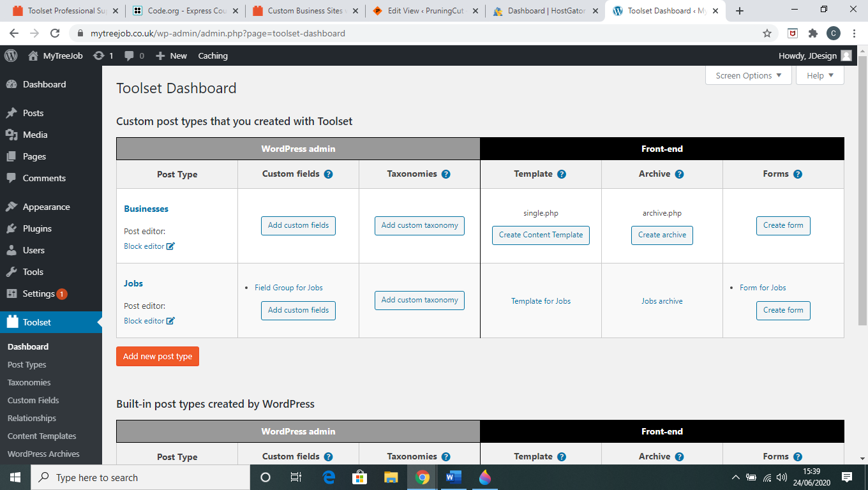The width and height of the screenshot is (868, 490).
Task: Expand Screen Options dropdown
Action: point(749,75)
